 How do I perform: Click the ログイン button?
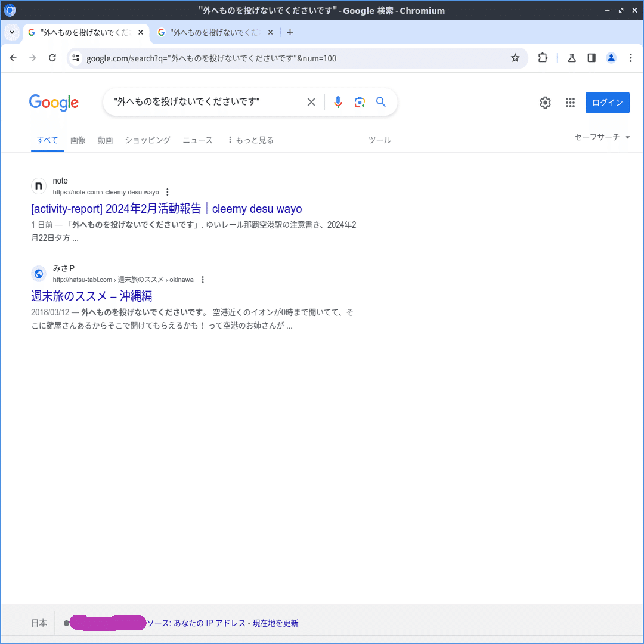(x=608, y=103)
